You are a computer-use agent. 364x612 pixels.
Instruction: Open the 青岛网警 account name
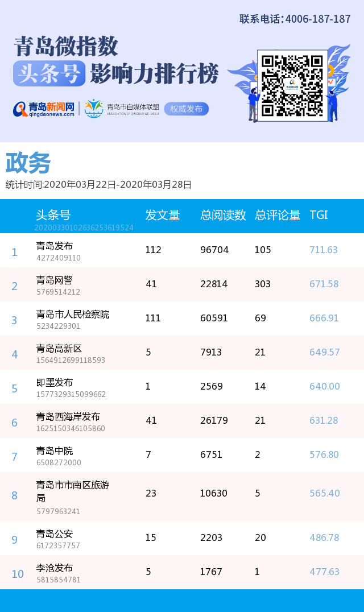point(55,280)
